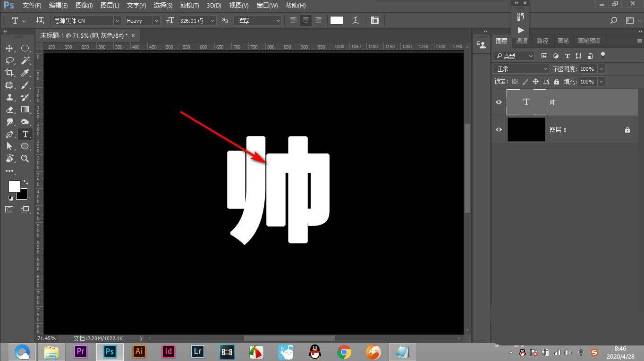Select the Brush tool
Viewport: 644px width, 361px height.
pos(25,85)
